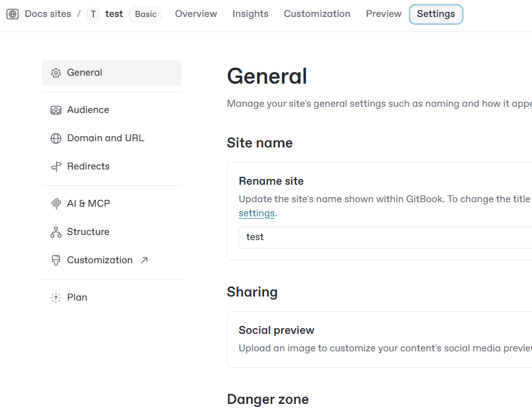Click the site name input field
The image size is (532, 418).
(x=384, y=237)
